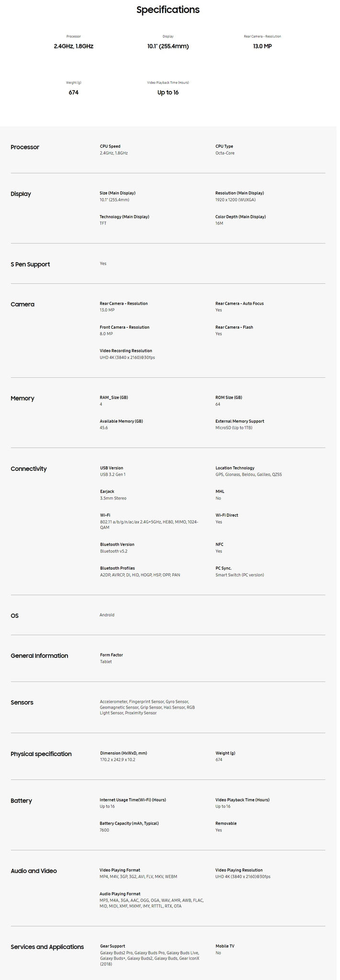Click the External Memory Support label
Viewport: 340px width, 980px height.
239,422
